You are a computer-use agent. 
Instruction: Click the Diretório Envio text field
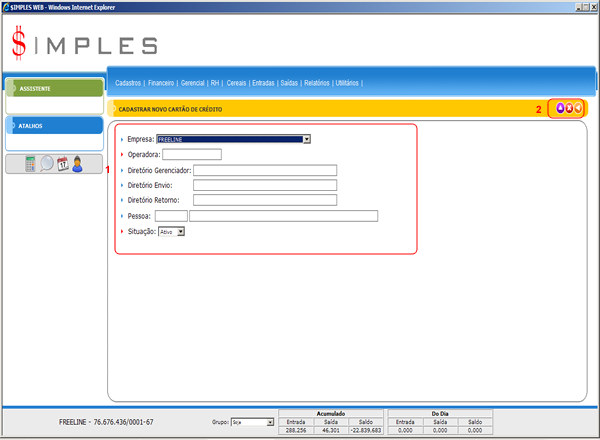pyautogui.click(x=265, y=185)
